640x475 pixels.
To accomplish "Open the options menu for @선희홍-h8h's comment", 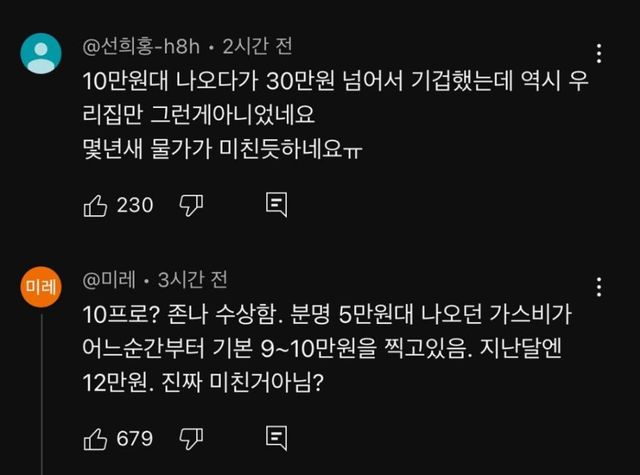I will 598,54.
